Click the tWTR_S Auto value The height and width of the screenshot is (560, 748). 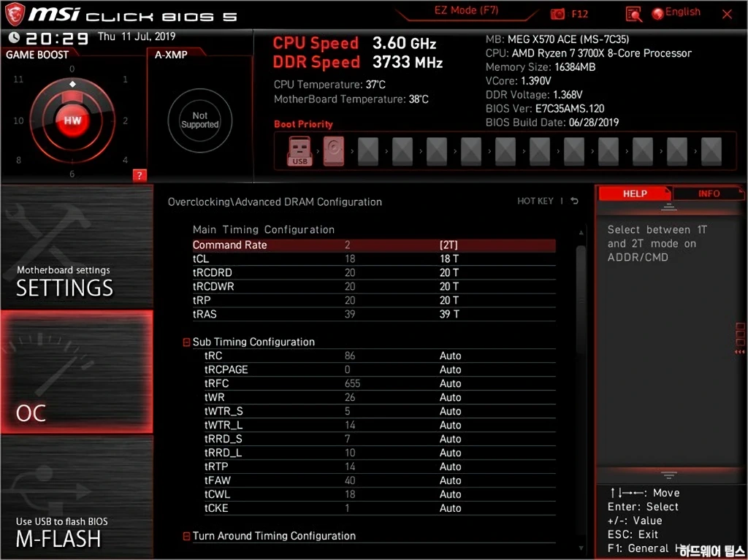(x=450, y=411)
